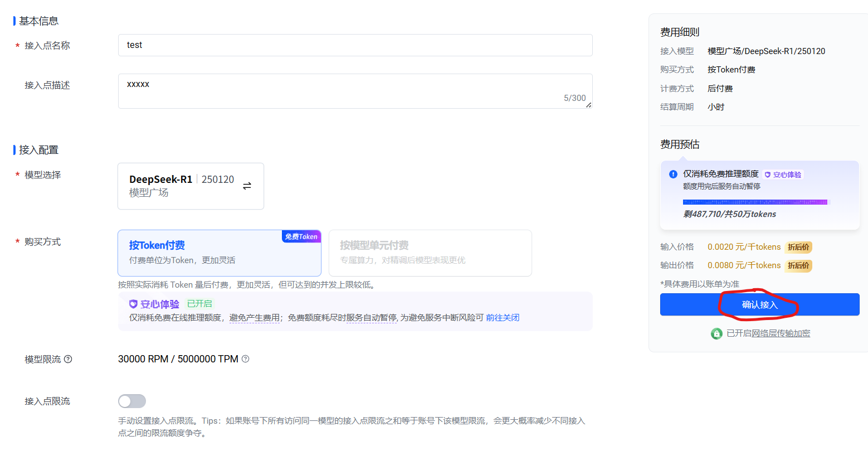Open the DeepSeek-R1 model selector card
The height and width of the screenshot is (475, 868).
pyautogui.click(x=191, y=186)
